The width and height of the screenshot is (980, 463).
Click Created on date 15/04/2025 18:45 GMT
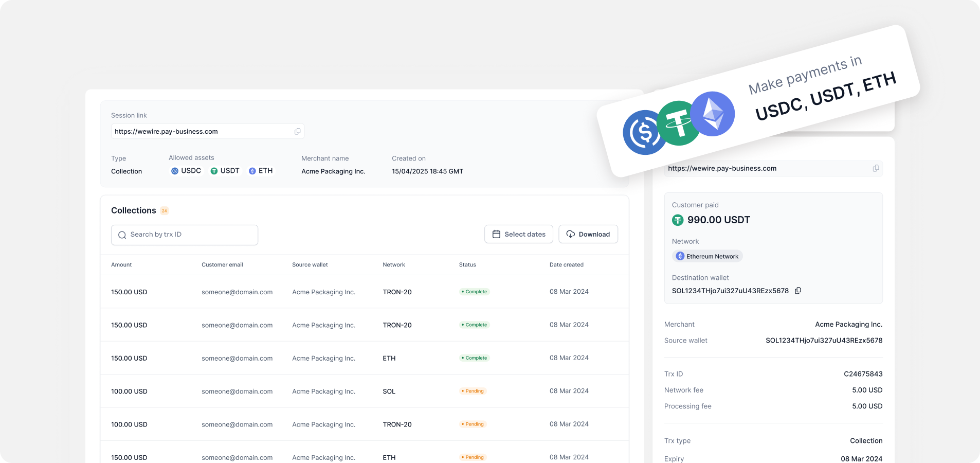[x=428, y=171]
